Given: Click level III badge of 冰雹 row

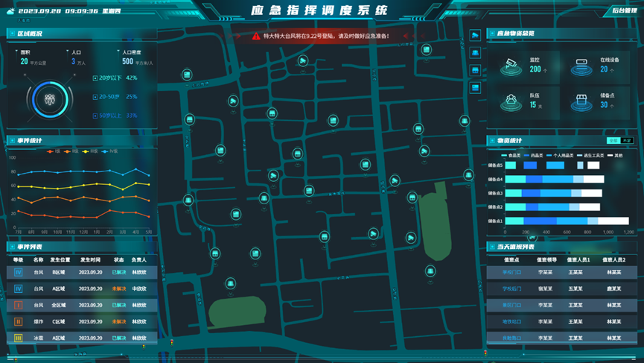Looking at the screenshot, I should click(x=18, y=338).
